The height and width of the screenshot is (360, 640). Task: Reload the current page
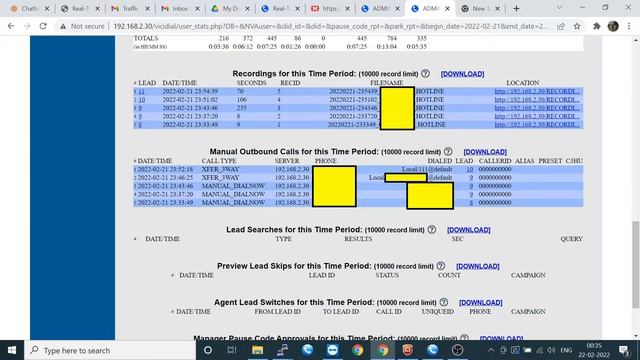(x=43, y=26)
